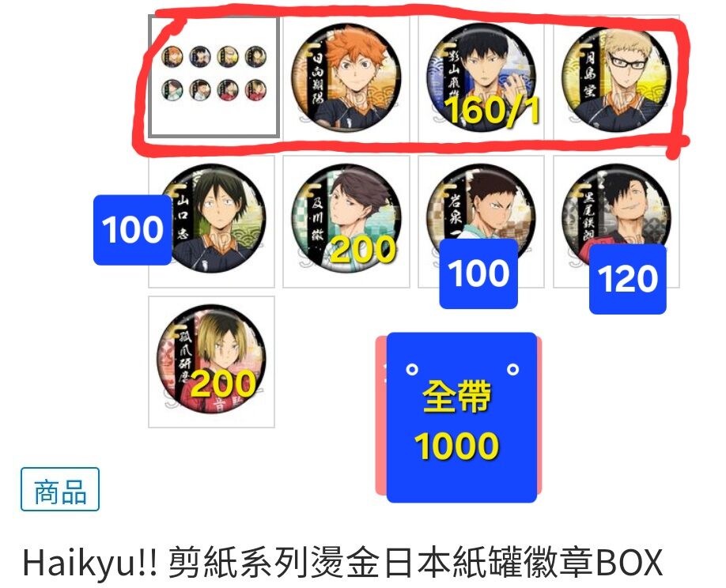Click the yellow 160/1 price text

[492, 111]
